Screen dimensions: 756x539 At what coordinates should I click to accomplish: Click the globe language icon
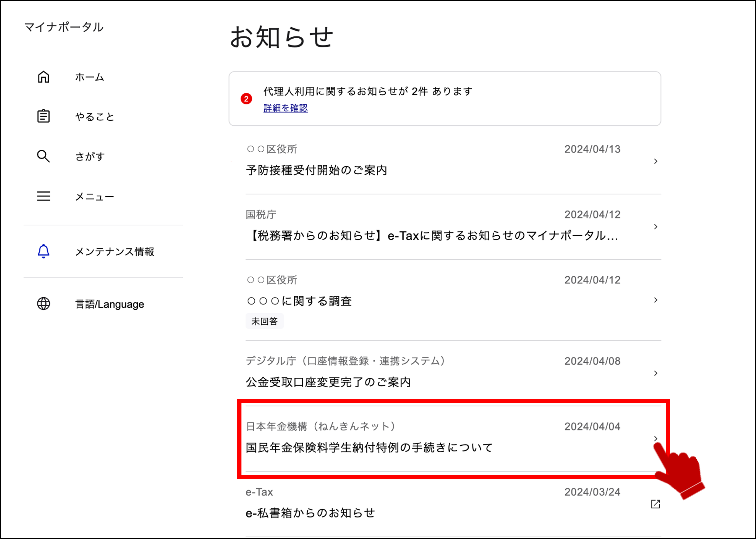(x=43, y=304)
